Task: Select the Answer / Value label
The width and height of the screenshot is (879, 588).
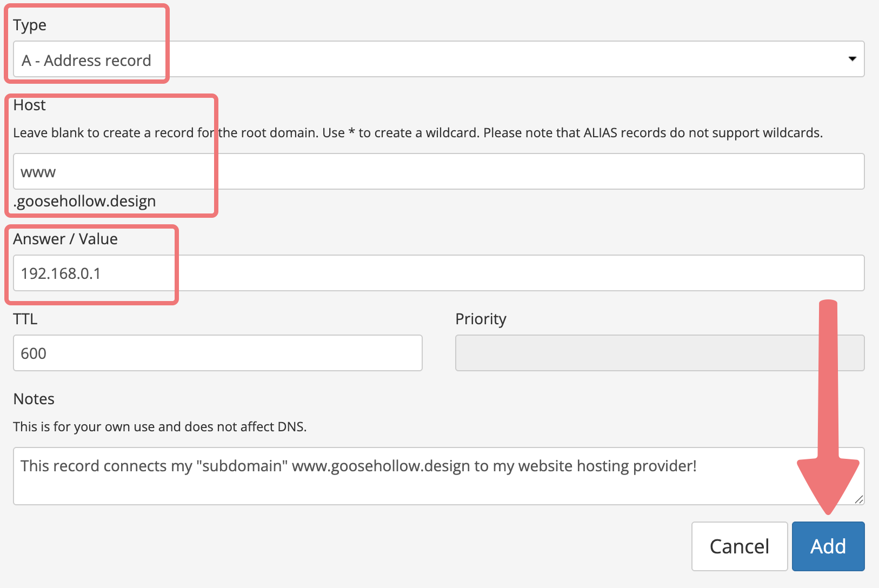Action: (65, 239)
